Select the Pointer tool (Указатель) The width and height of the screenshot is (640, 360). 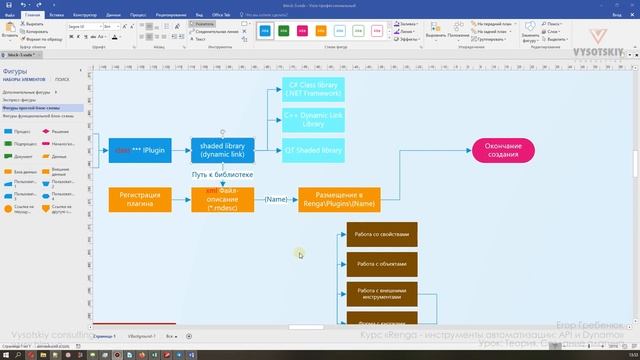pyautogui.click(x=202, y=24)
